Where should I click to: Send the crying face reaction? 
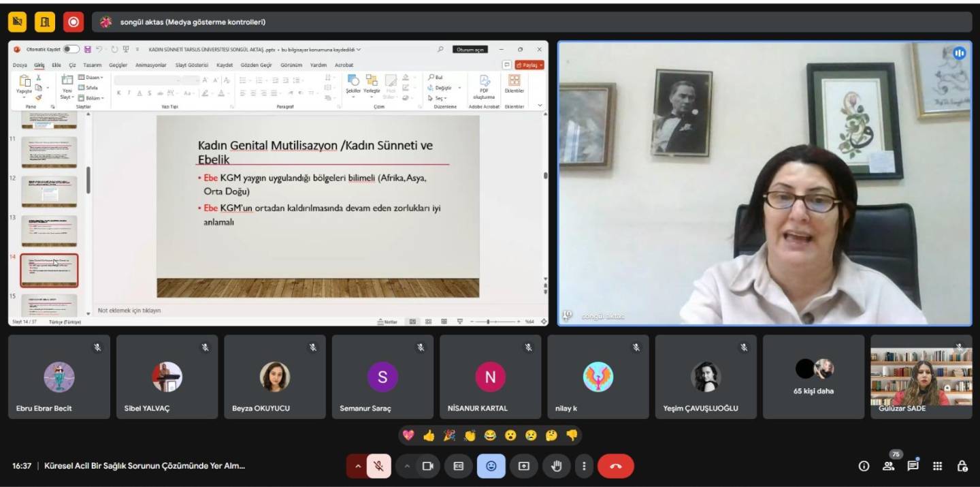click(531, 435)
